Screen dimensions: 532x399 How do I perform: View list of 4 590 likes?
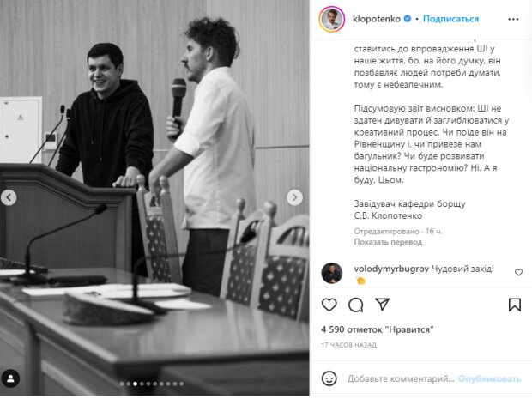coord(377,329)
